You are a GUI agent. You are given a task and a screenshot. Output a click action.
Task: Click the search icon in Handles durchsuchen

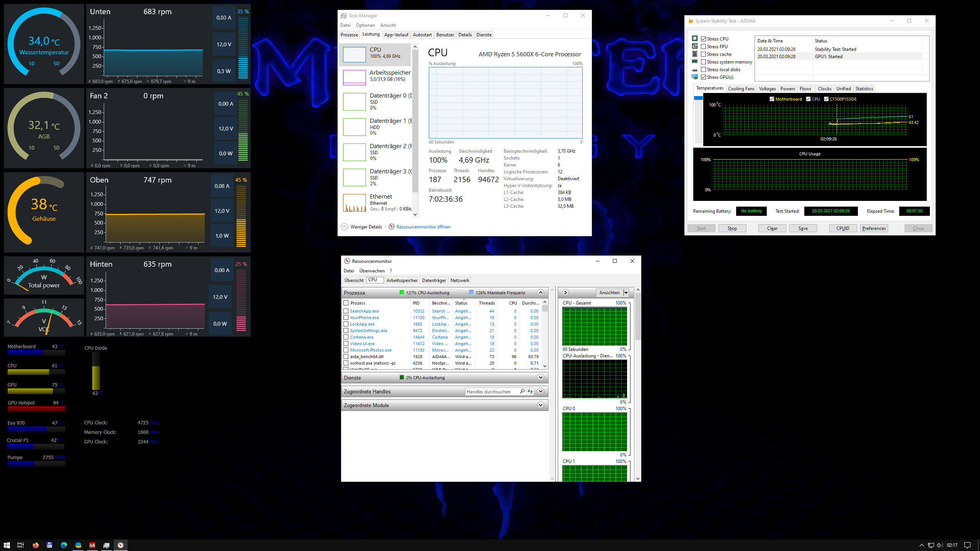(522, 391)
